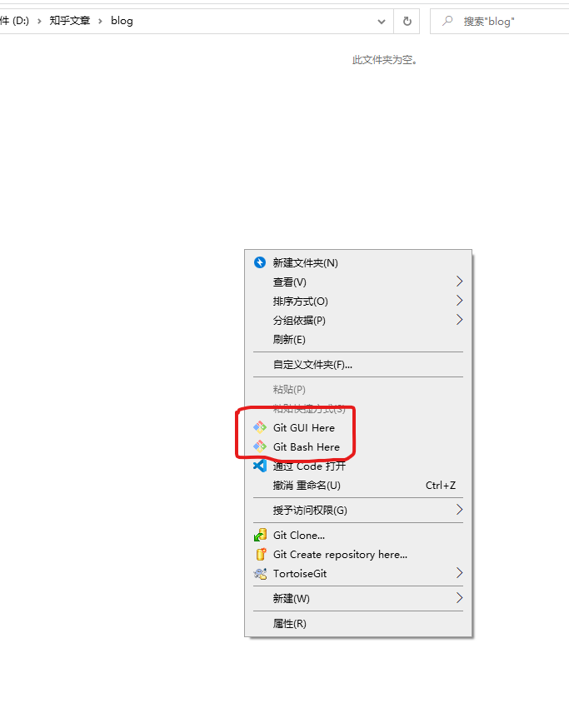Click the refresh button beside address bar
Screen dimensions: 569x728
(x=407, y=21)
